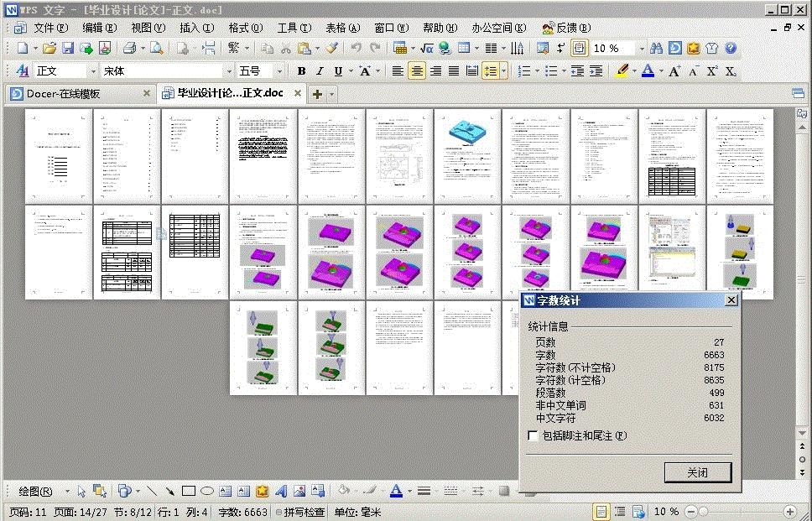The image size is (812, 521).
Task: Select the rectangle drawing tool
Action: tap(189, 491)
